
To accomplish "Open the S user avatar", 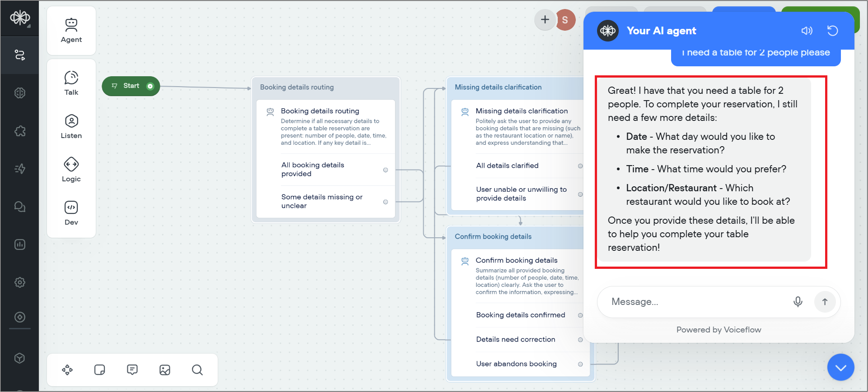I will (x=565, y=20).
